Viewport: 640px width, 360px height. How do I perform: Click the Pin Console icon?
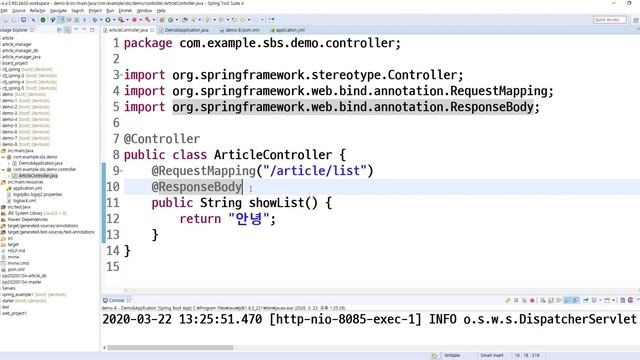(586, 300)
